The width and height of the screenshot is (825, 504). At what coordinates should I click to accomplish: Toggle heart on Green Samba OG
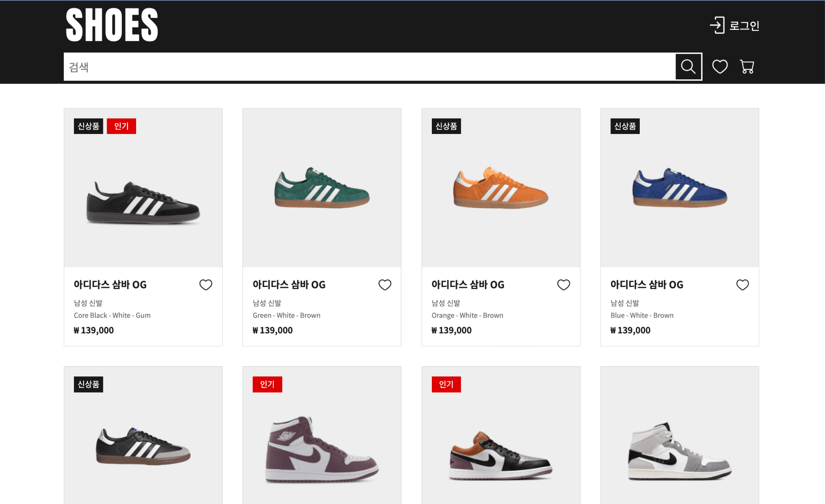384,285
